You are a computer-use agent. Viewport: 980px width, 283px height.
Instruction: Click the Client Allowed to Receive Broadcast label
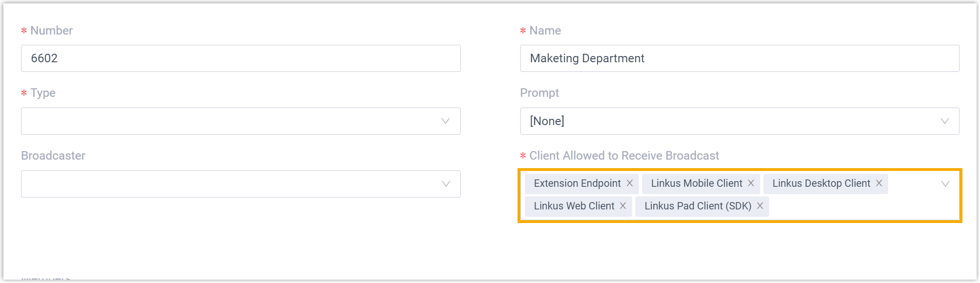click(x=623, y=156)
